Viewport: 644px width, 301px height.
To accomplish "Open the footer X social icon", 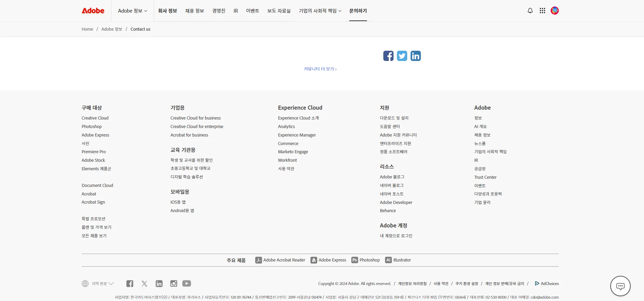I will coord(144,284).
